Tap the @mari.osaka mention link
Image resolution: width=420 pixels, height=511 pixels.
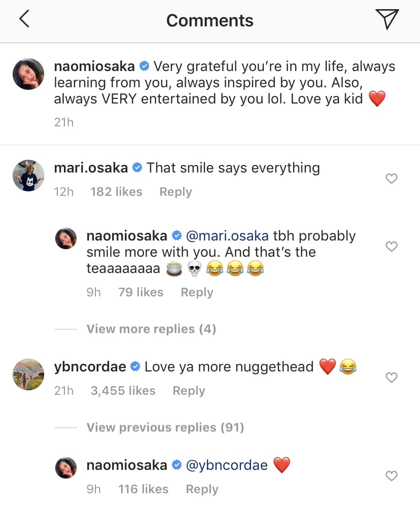(x=228, y=236)
